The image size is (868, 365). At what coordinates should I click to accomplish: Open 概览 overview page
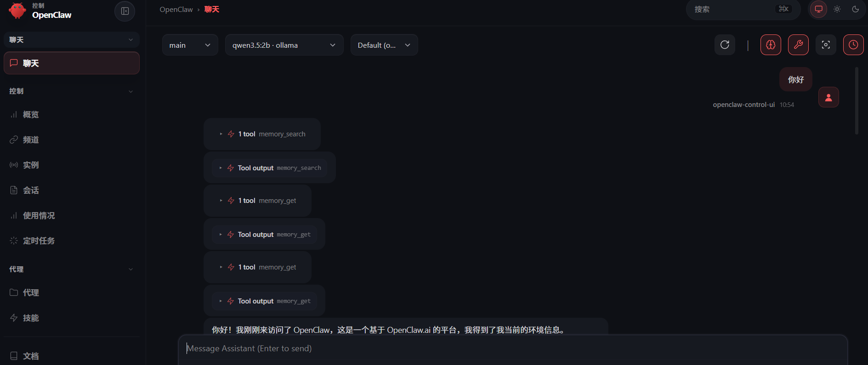(72, 114)
